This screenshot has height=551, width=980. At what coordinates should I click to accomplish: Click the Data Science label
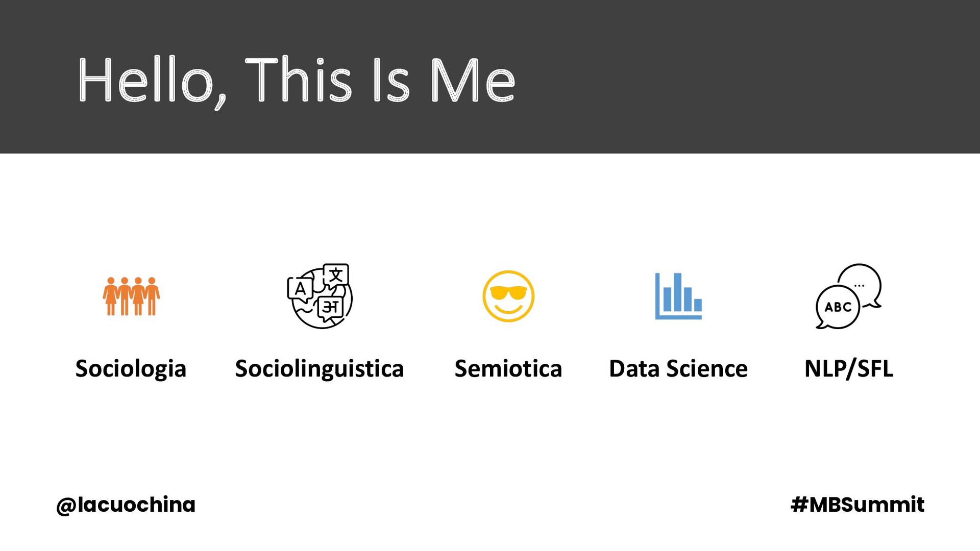[x=678, y=368]
